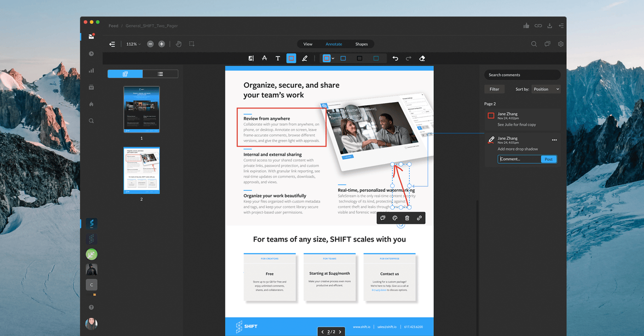Open the Sort by Position dropdown
Image resolution: width=644 pixels, height=336 pixels.
(546, 89)
